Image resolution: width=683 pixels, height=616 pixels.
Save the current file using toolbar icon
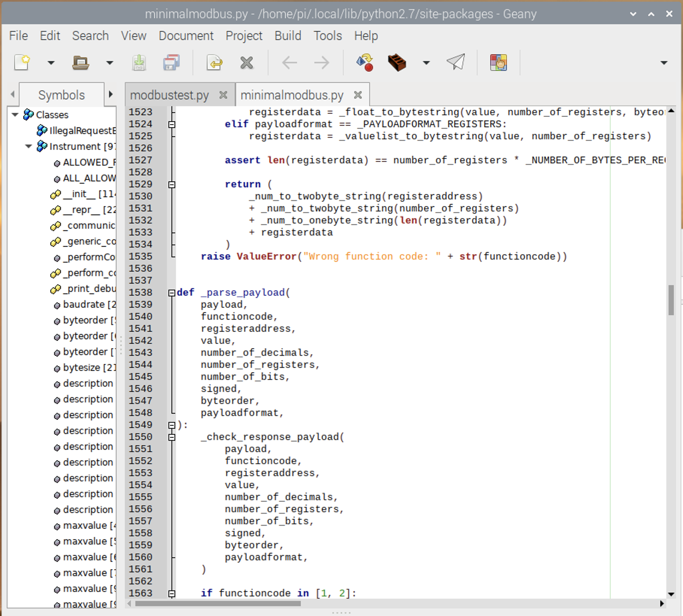coord(139,62)
